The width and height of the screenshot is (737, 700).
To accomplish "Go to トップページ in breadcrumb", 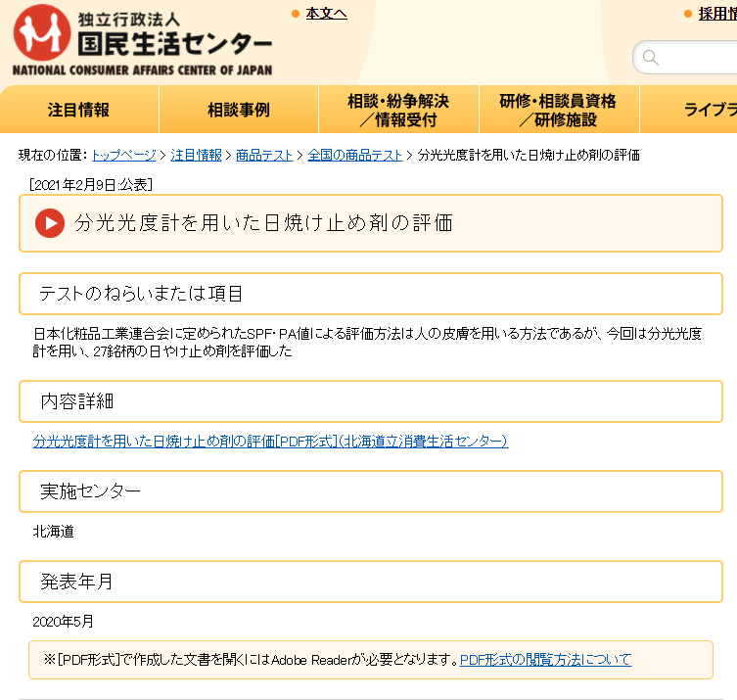I will click(124, 155).
